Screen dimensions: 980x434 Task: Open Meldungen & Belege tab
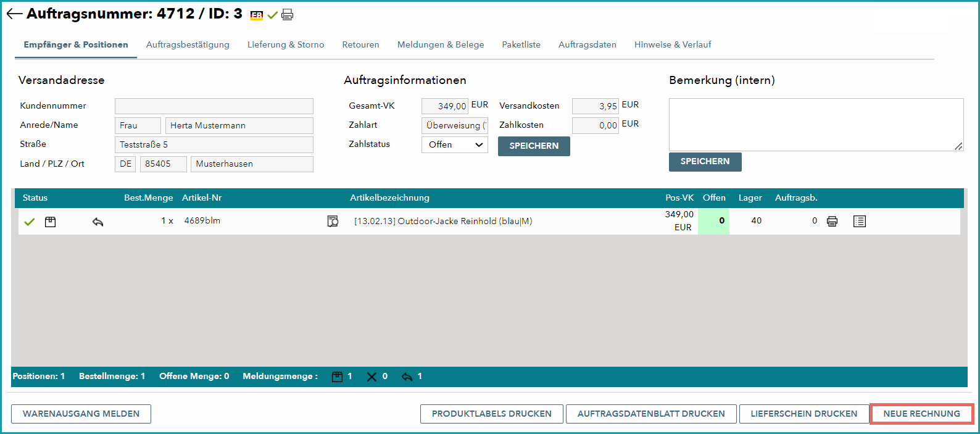tap(441, 44)
